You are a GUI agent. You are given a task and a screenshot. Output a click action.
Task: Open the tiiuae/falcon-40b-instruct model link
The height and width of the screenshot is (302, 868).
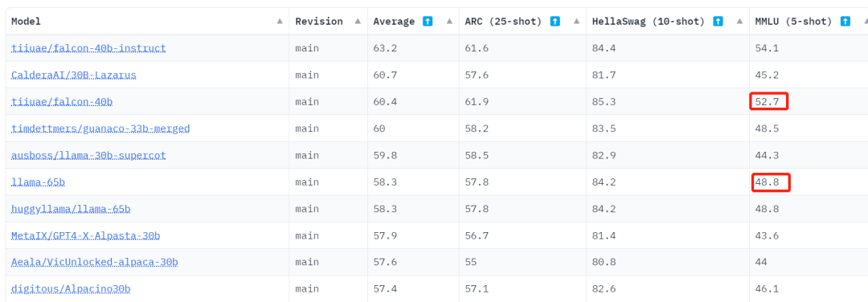click(x=88, y=48)
